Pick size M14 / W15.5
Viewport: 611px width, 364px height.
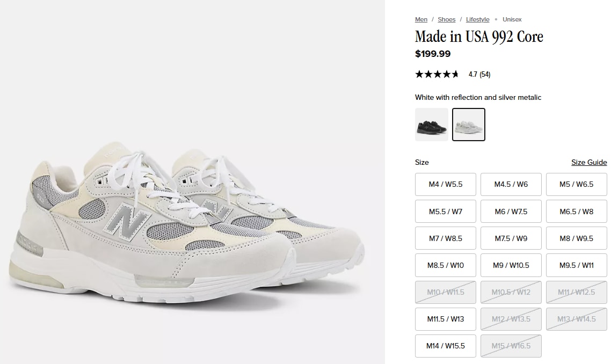[446, 346]
